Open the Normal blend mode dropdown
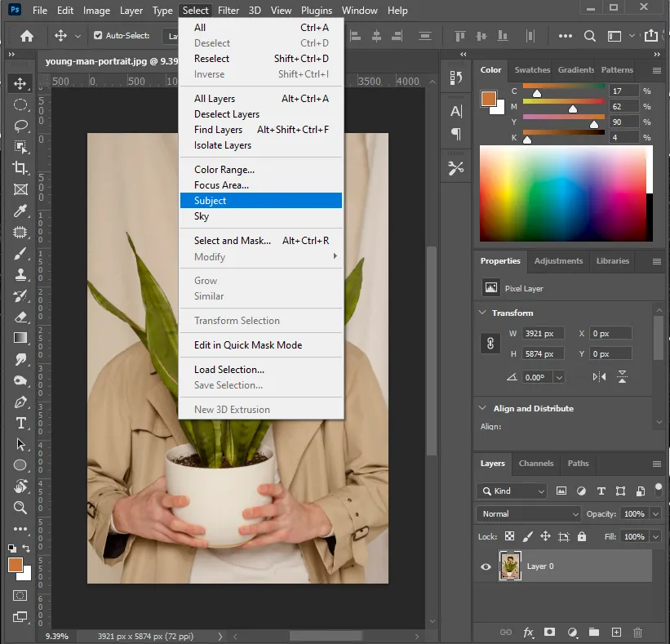This screenshot has height=644, width=670. tap(528, 514)
